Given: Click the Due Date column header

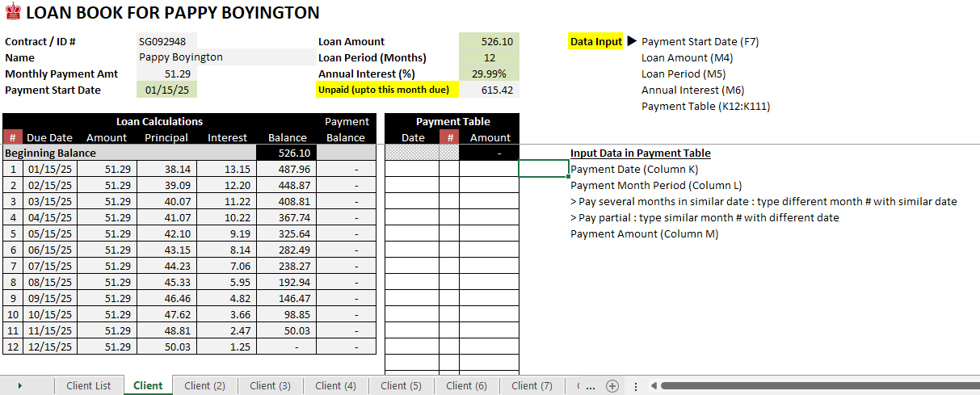Looking at the screenshot, I should point(49,137).
